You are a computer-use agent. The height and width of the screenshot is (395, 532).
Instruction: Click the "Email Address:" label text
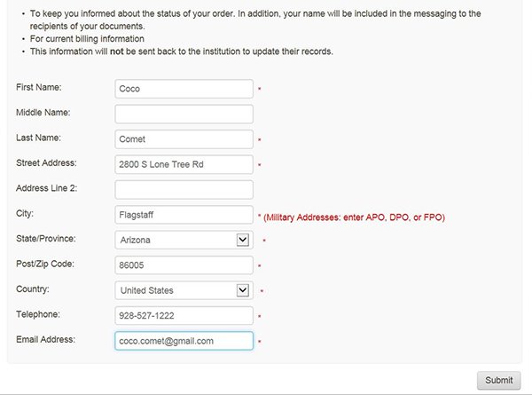pyautogui.click(x=45, y=339)
